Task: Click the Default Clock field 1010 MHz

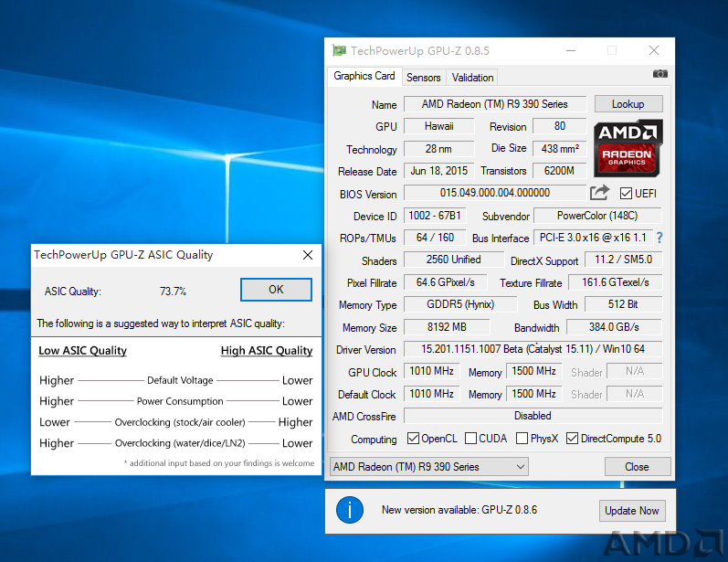Action: coord(432,394)
